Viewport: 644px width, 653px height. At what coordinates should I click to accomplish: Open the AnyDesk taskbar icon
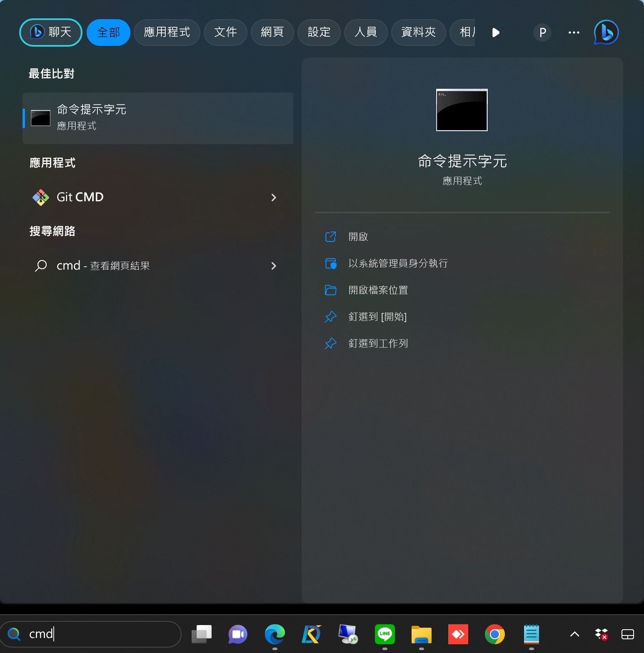tap(458, 634)
